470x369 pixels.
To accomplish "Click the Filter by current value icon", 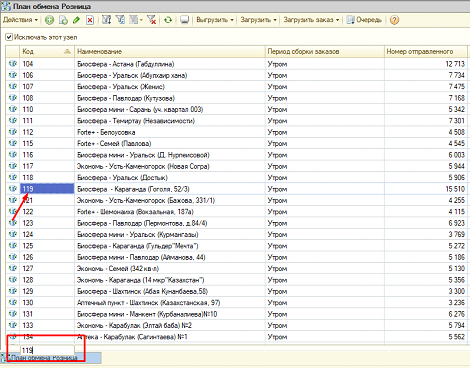I will 120,20.
